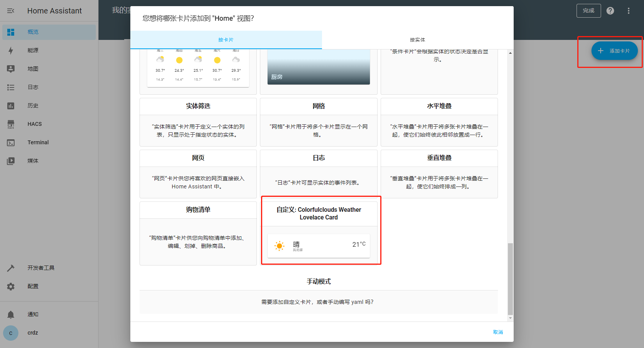Open the Logbook (日志) list icon
The width and height of the screenshot is (644, 348).
click(11, 87)
